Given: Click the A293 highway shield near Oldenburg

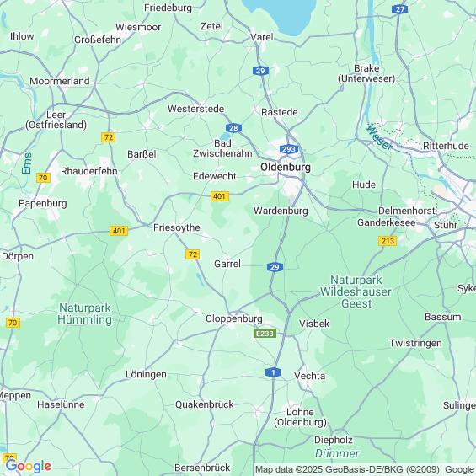Looking at the screenshot, I should [x=289, y=149].
